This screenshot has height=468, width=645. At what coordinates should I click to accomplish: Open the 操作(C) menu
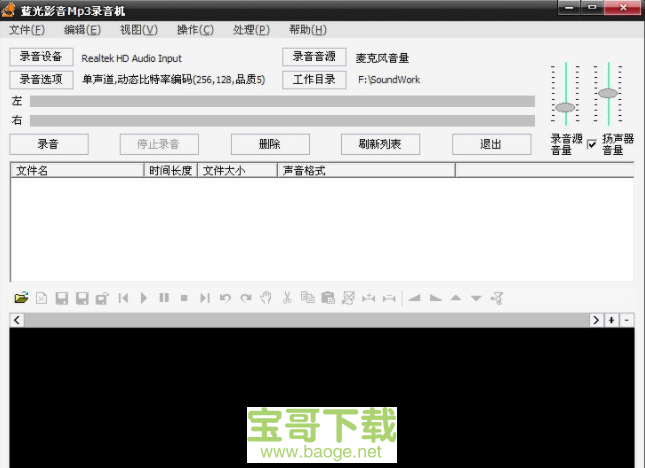pos(195,30)
